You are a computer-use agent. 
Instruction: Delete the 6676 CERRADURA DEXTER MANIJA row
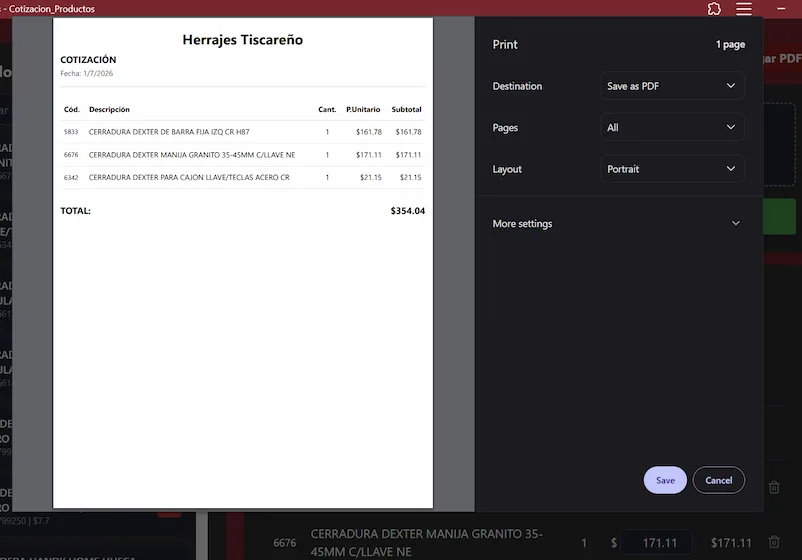pos(774,542)
